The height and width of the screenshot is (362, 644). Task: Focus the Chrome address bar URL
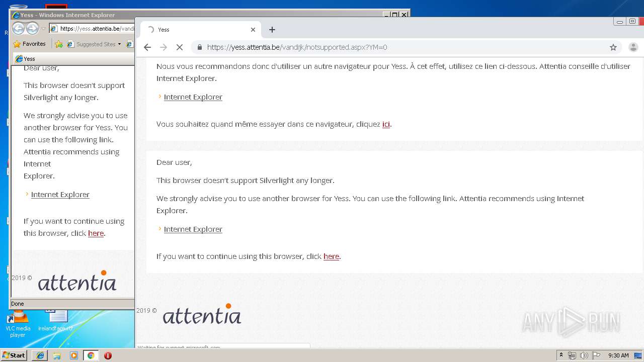(297, 47)
